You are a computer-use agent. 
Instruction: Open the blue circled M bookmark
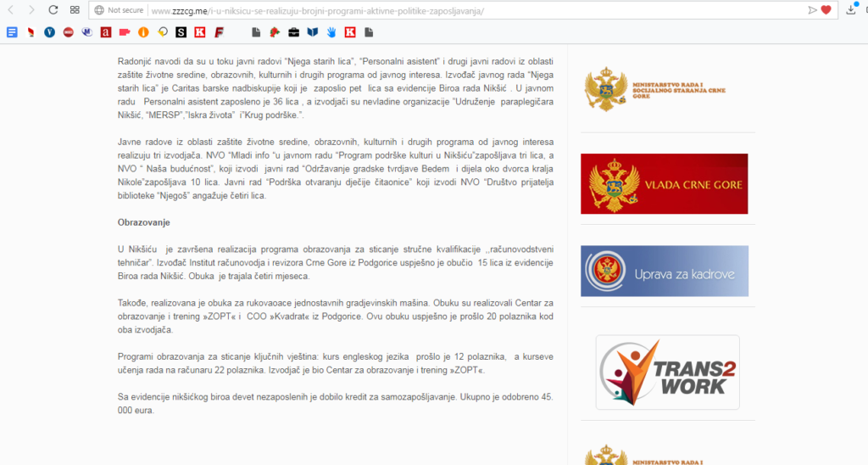point(87,33)
